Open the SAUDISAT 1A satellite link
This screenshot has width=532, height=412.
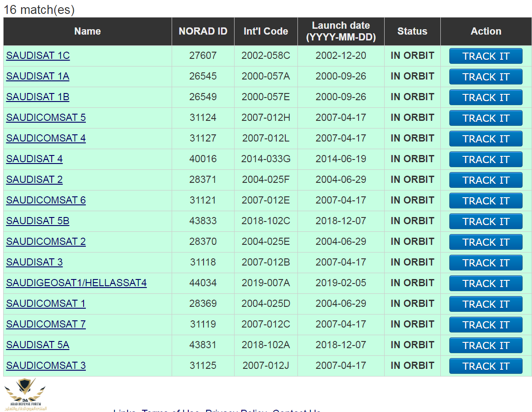click(38, 76)
